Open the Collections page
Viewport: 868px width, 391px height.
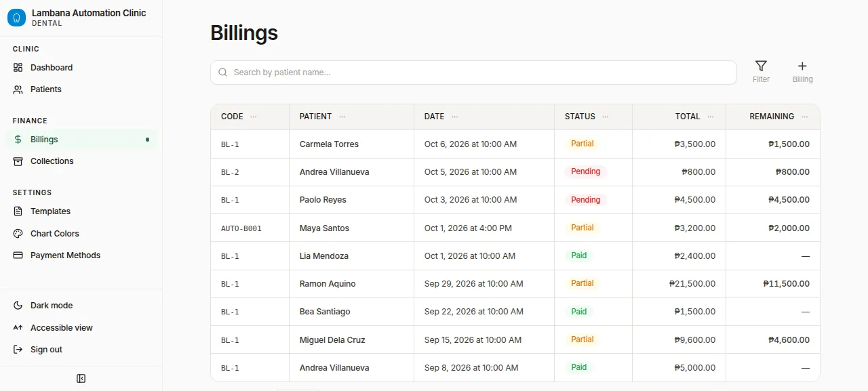pyautogui.click(x=81, y=161)
